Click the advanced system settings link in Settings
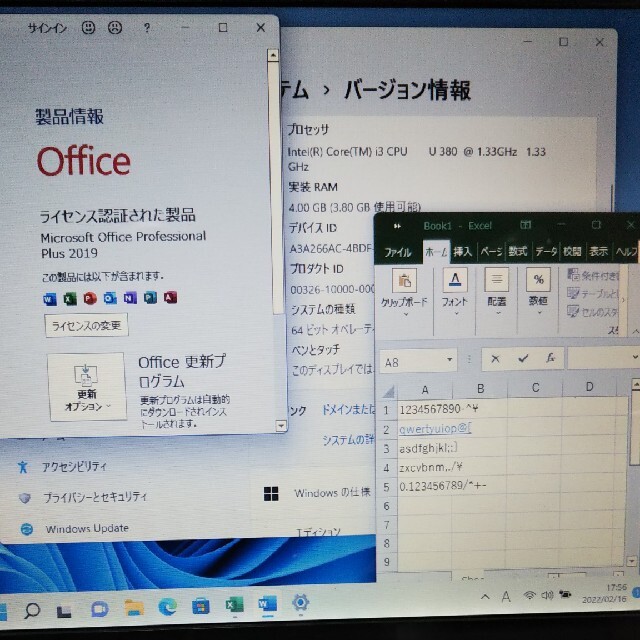 pos(348,440)
